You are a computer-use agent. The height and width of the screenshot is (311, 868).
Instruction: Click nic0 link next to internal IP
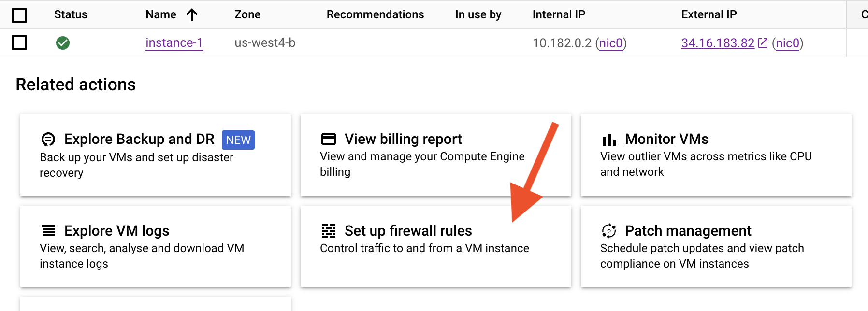[x=611, y=43]
